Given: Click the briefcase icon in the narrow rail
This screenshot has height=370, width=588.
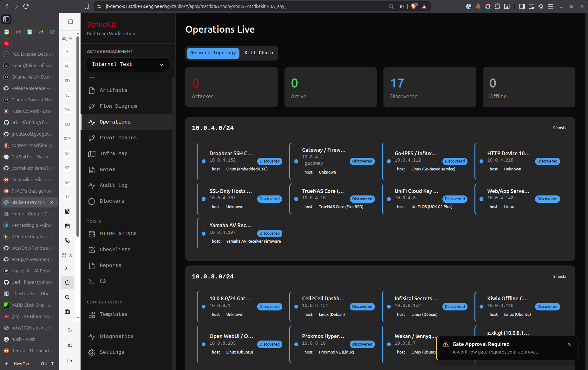Looking at the screenshot, I should click(67, 312).
